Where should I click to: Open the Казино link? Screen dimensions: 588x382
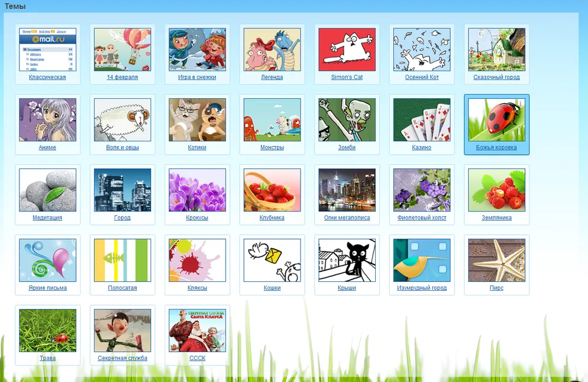click(x=422, y=147)
